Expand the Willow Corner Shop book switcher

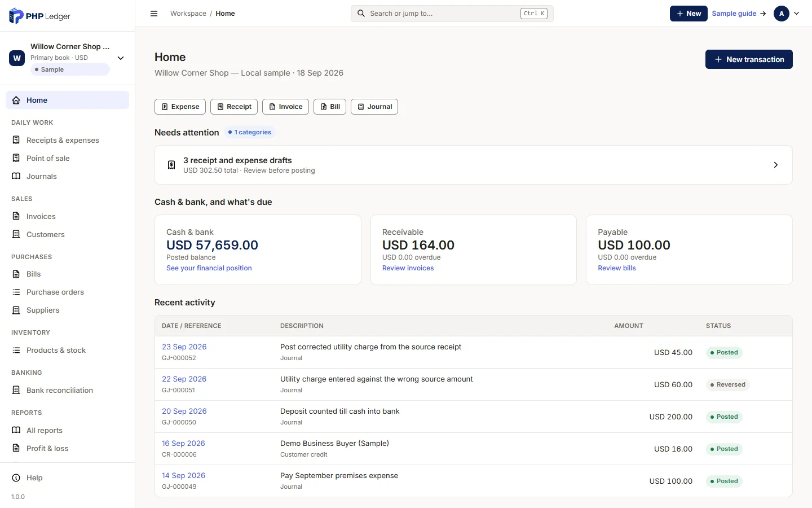pyautogui.click(x=121, y=58)
